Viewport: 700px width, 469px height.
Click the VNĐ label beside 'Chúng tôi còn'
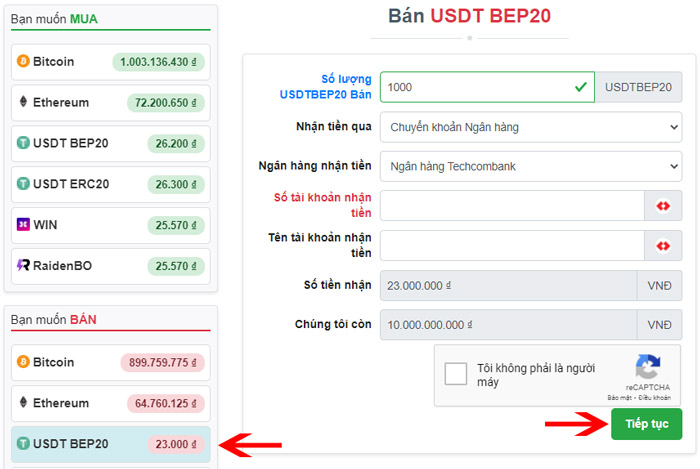pyautogui.click(x=659, y=325)
